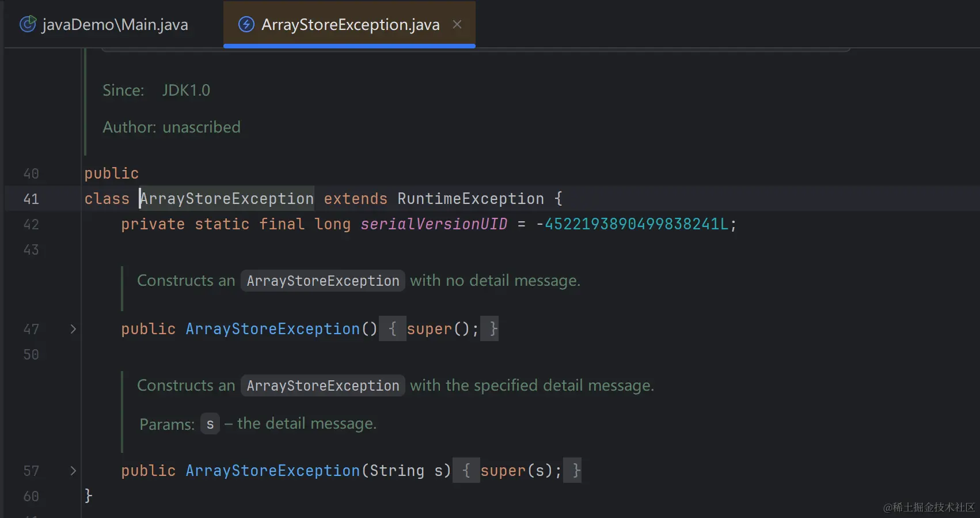Unfold the collapsed '{' before super();
Screen dimensions: 980x518
click(x=393, y=328)
